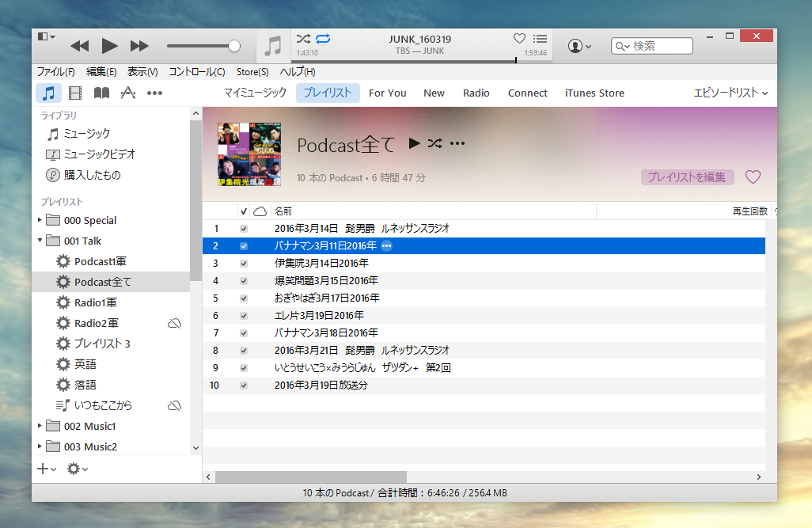Uncheck the 爆笑問題3月15日2016年 checkbox
Screen dimensions: 812x528
[244, 281]
